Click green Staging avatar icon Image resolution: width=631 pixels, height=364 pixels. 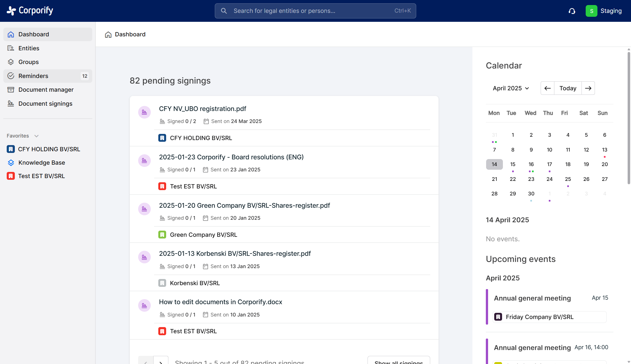[591, 11]
